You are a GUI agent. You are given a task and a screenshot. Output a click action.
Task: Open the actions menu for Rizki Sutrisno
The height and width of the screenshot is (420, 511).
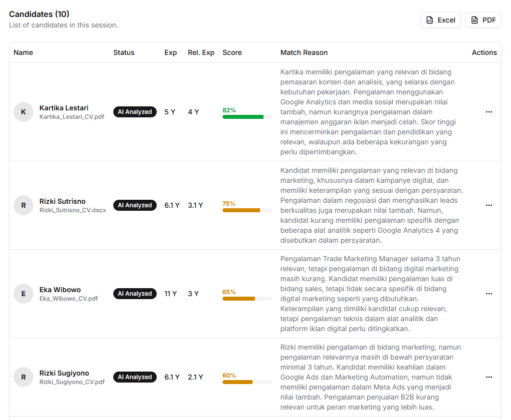pos(489,205)
